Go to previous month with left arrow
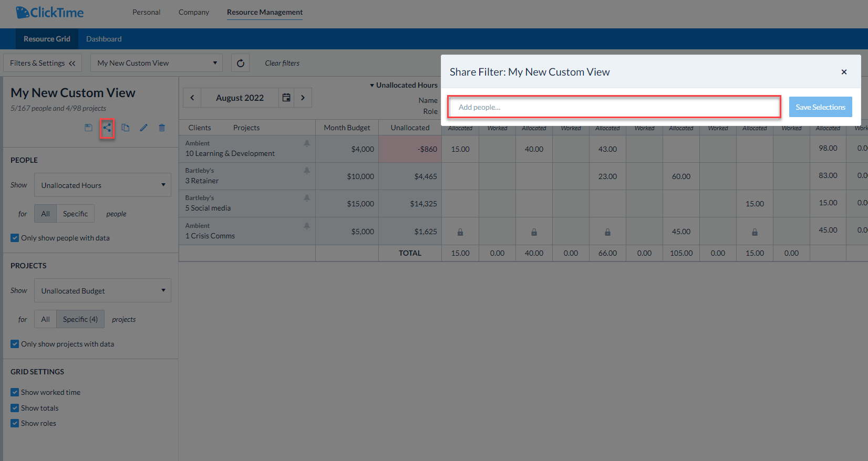Image resolution: width=868 pixels, height=461 pixels. pyautogui.click(x=192, y=98)
